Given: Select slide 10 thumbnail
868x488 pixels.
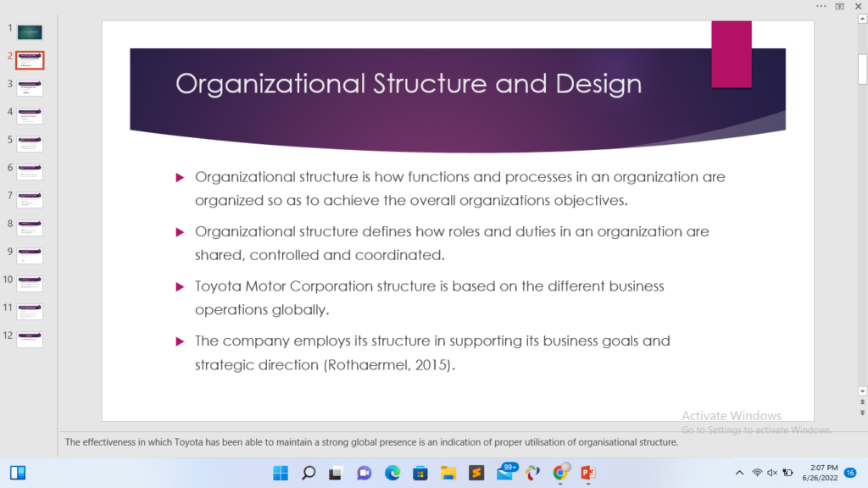Looking at the screenshot, I should [30, 283].
